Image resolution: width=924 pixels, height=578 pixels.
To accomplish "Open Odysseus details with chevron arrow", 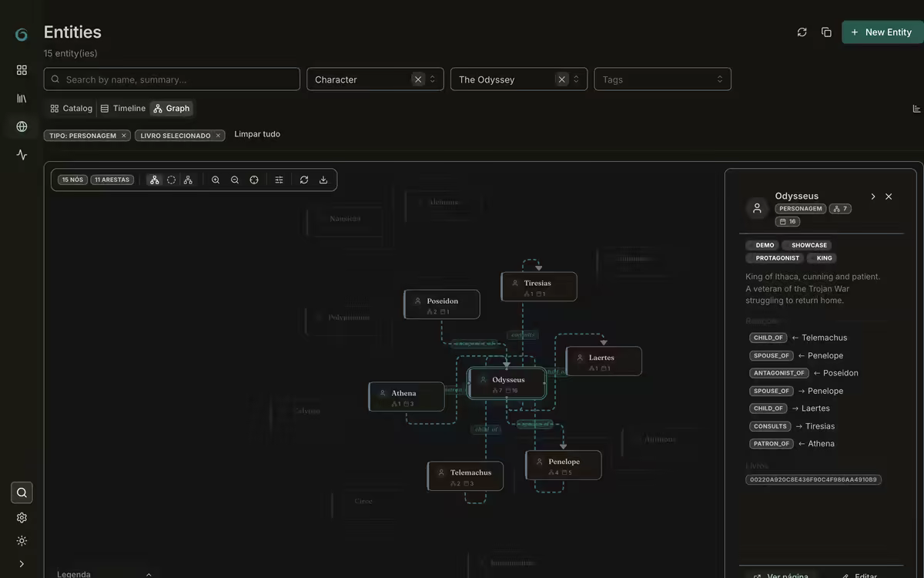I will tap(873, 197).
